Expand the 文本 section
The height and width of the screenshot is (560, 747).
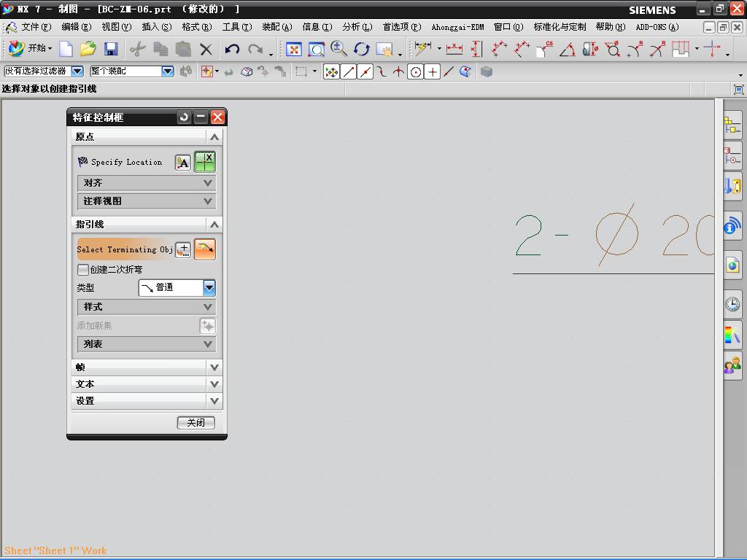(x=147, y=384)
